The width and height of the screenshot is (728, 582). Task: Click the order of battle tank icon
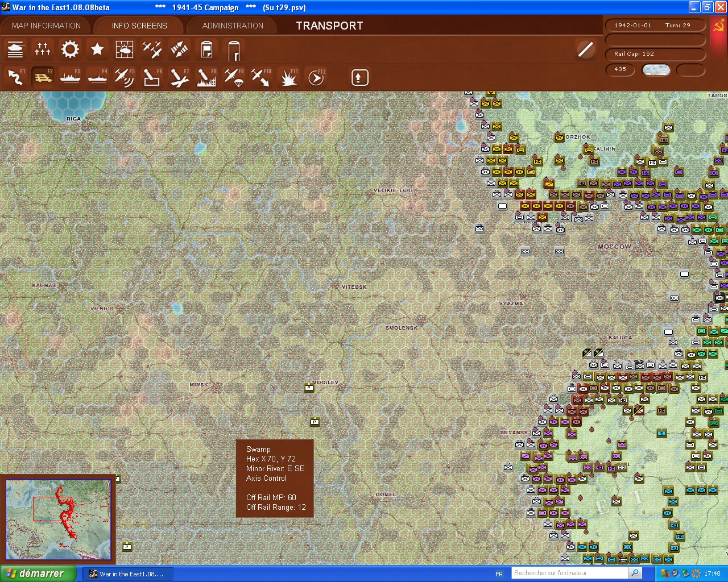click(x=15, y=49)
